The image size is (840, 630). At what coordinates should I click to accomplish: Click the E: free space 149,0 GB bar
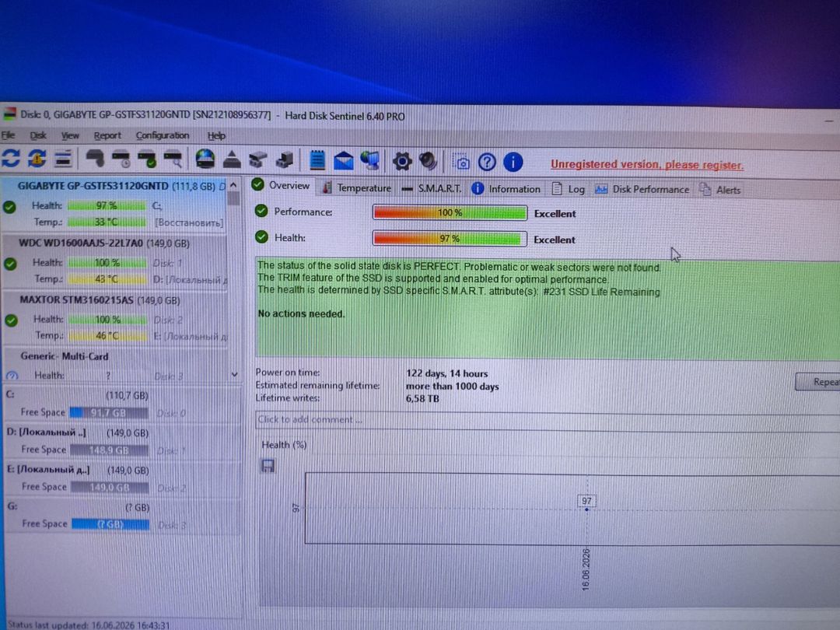click(110, 487)
